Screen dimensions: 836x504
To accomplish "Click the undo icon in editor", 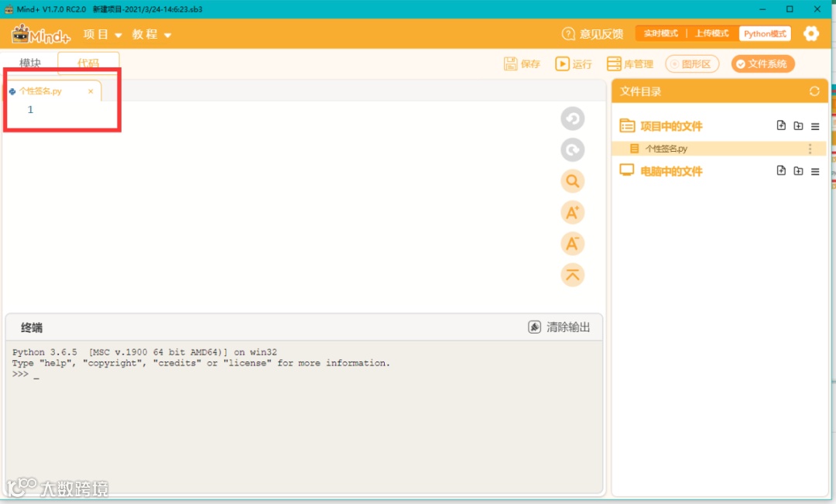I will tap(573, 118).
